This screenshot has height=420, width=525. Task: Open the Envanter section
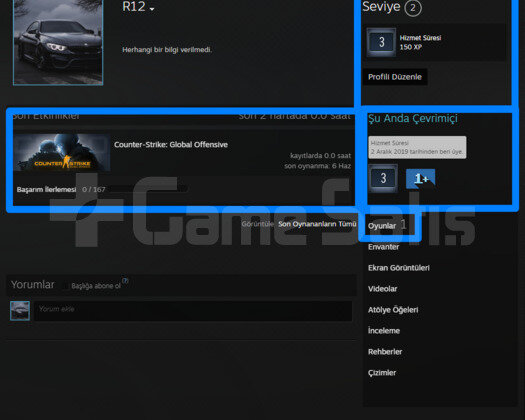[x=383, y=247]
